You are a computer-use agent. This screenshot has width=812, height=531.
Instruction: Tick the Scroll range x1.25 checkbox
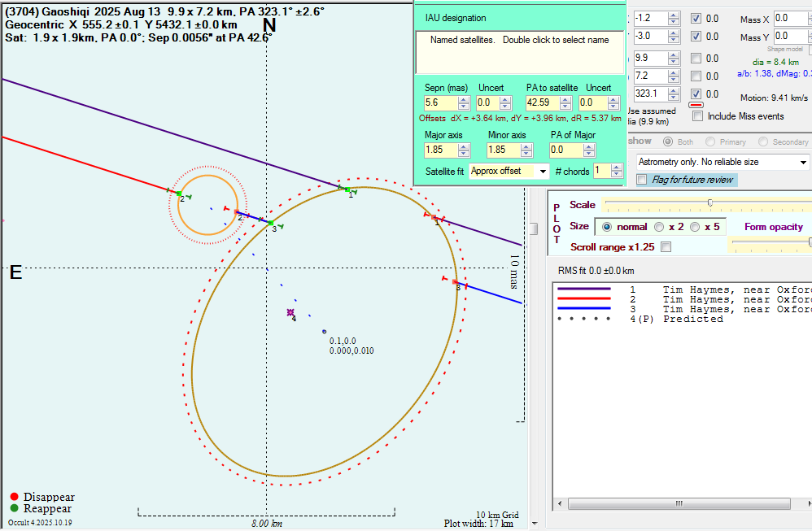pyautogui.click(x=667, y=246)
